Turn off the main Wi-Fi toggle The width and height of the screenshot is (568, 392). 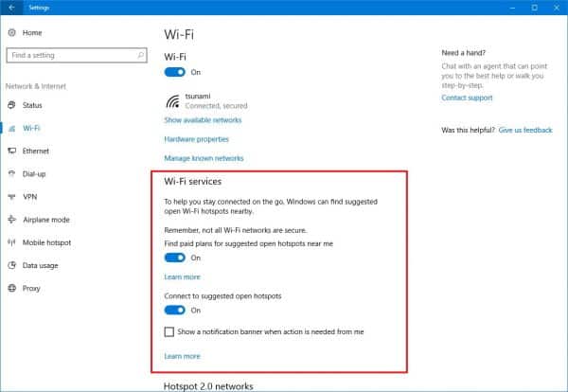(175, 71)
